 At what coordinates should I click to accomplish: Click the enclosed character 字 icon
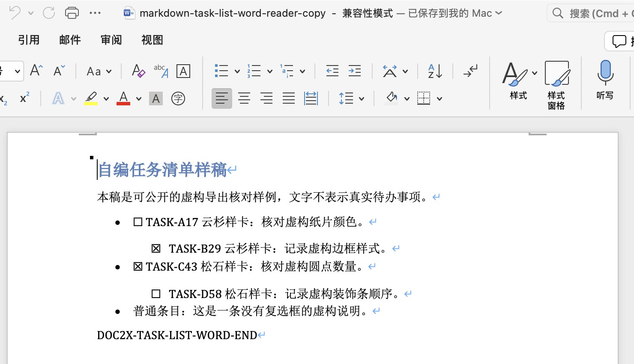click(178, 98)
